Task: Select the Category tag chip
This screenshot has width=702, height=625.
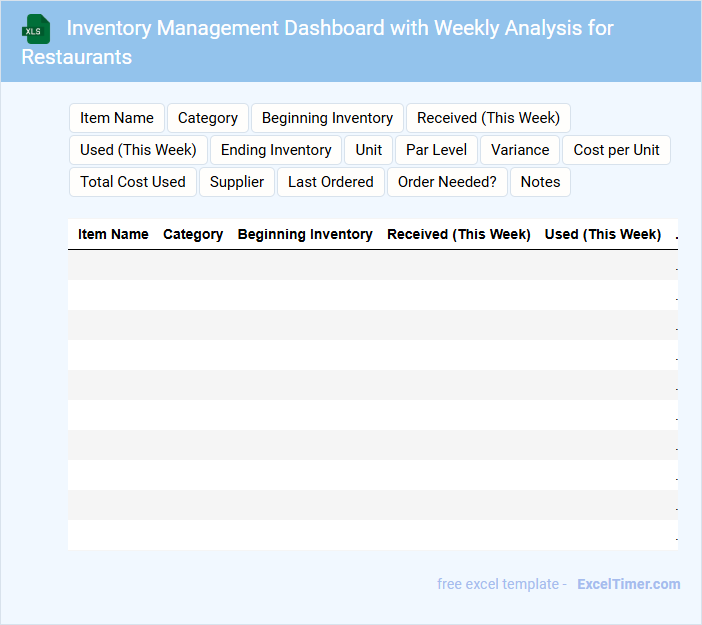Action: [208, 118]
